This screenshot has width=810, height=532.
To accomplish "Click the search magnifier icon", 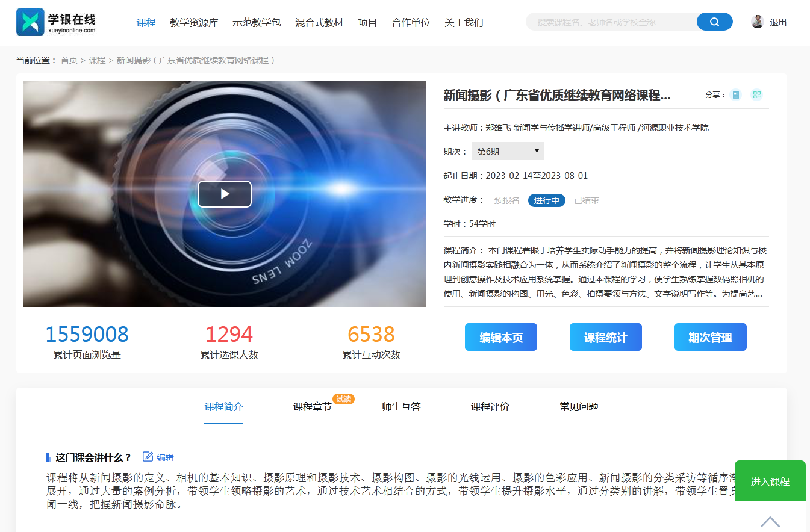I will (714, 21).
